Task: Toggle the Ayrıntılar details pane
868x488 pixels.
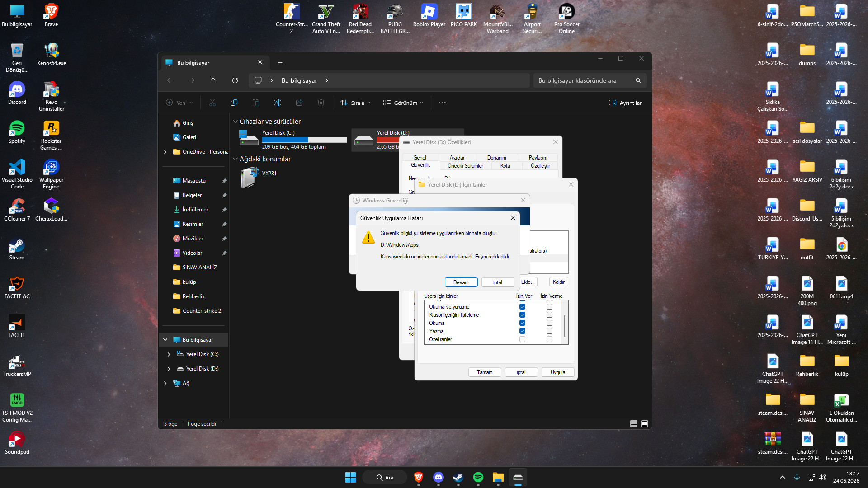Action: pyautogui.click(x=625, y=103)
